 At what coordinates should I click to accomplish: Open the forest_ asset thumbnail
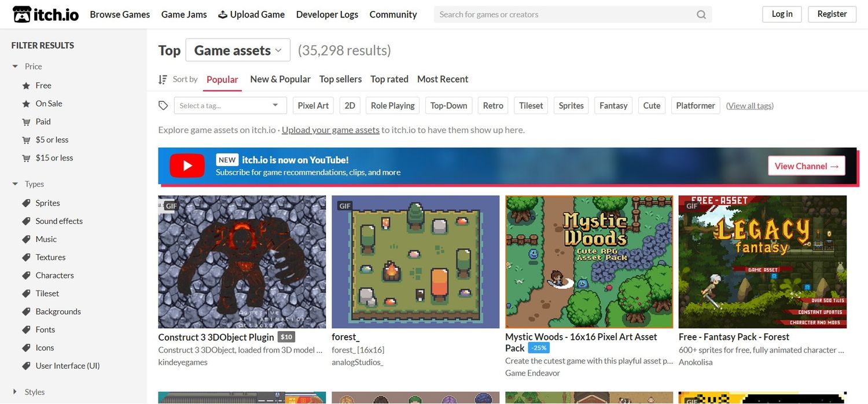[x=415, y=262]
